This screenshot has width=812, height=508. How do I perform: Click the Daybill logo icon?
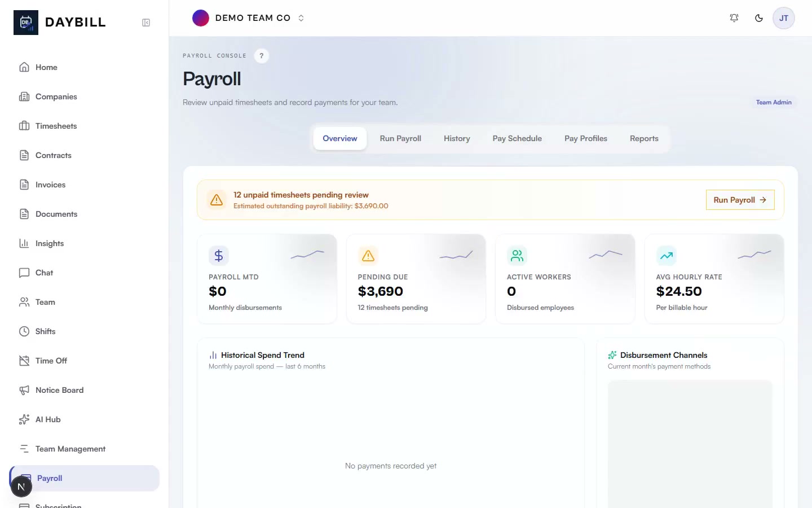point(26,23)
